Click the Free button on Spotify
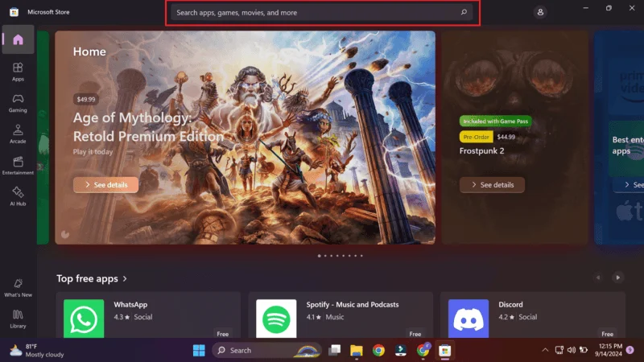This screenshot has width=644, height=362. pyautogui.click(x=415, y=334)
